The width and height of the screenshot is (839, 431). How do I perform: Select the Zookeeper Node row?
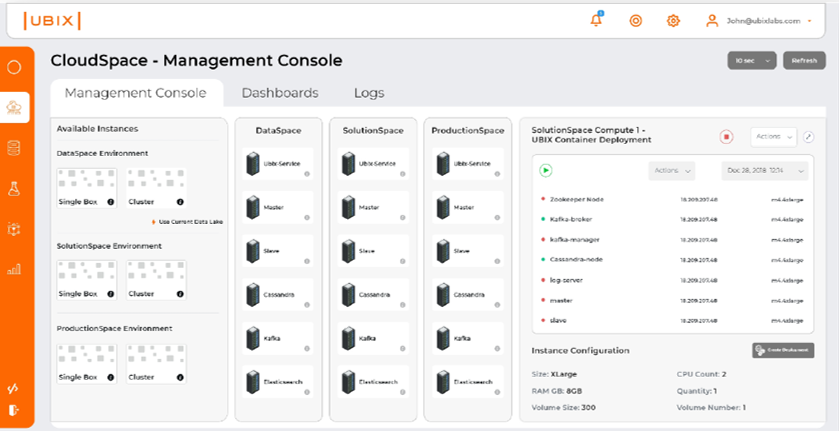(x=673, y=199)
